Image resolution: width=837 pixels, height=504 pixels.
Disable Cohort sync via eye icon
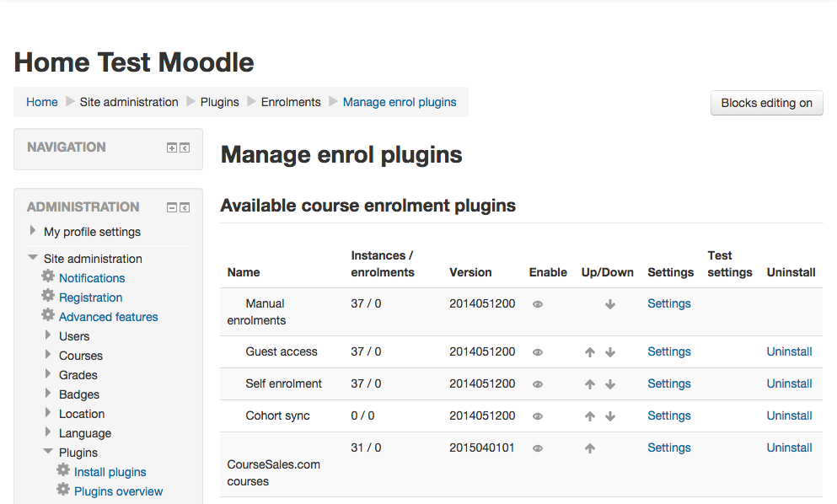tap(538, 416)
